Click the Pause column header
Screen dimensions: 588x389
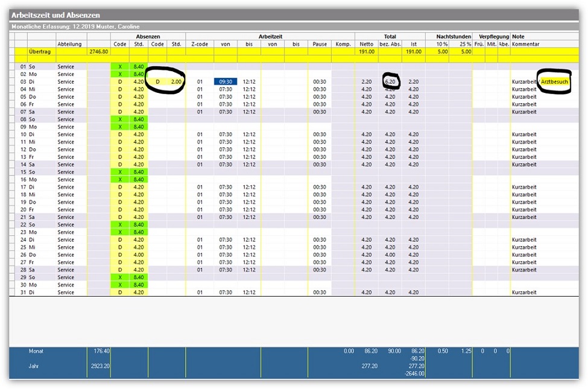320,44
